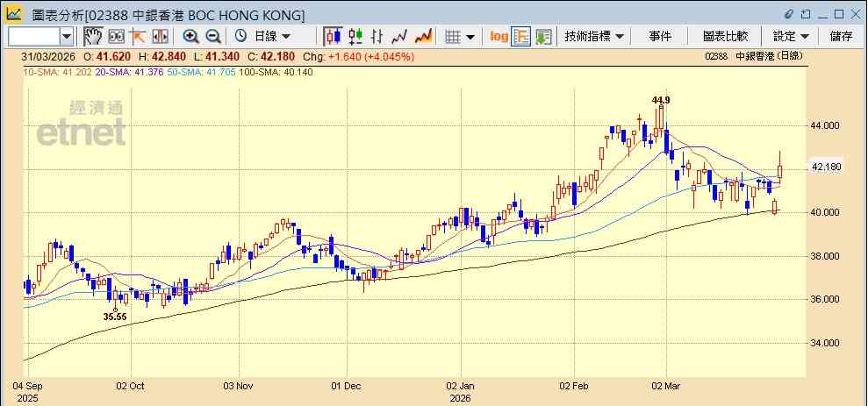This screenshot has height=406, width=868.
Task: Open the grid options dropdown arrow
Action: click(x=470, y=37)
